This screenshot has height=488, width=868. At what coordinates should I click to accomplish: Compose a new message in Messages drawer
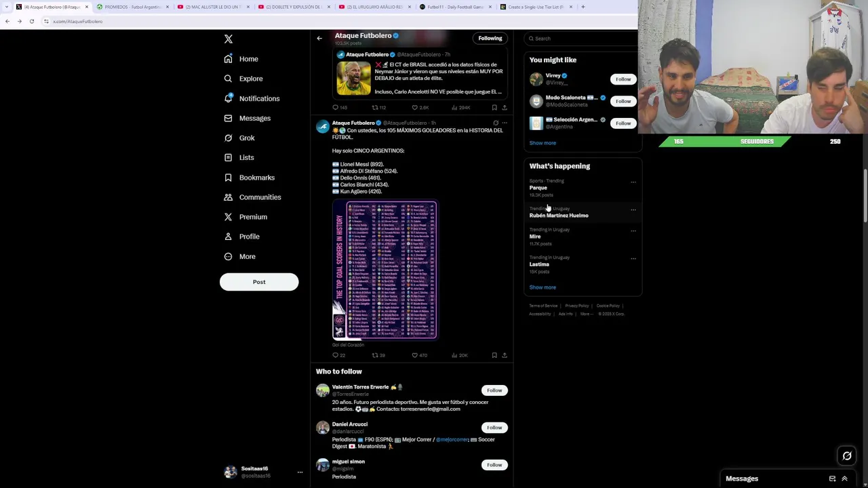(x=832, y=479)
